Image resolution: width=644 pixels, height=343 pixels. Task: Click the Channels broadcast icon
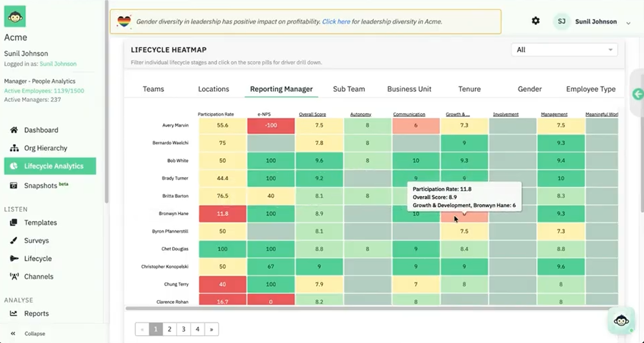(x=14, y=276)
